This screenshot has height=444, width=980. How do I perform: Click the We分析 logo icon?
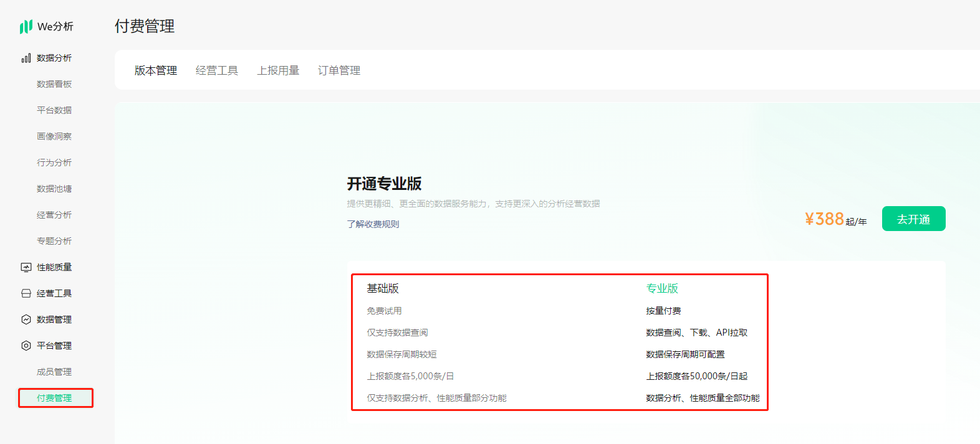[26, 26]
